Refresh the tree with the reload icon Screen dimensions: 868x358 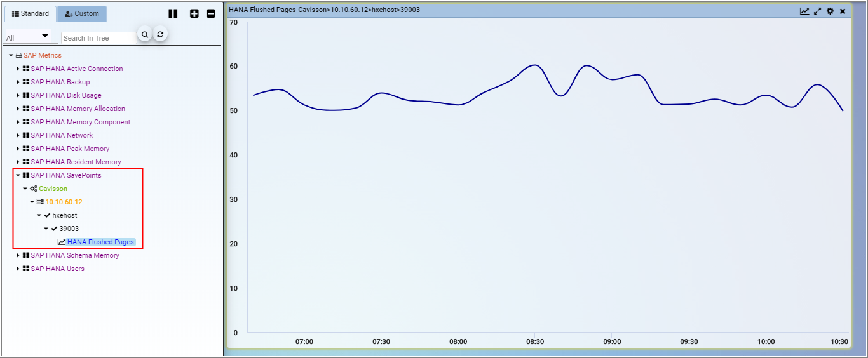tap(161, 35)
